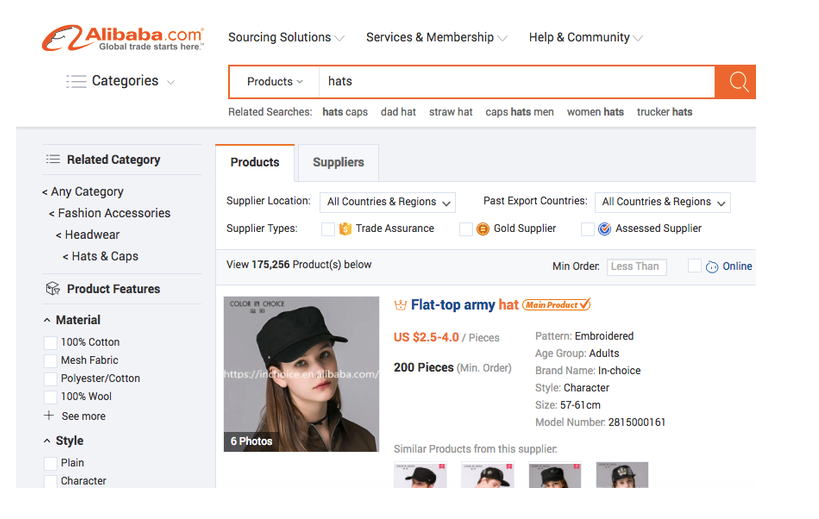Click See more materials link

84,416
